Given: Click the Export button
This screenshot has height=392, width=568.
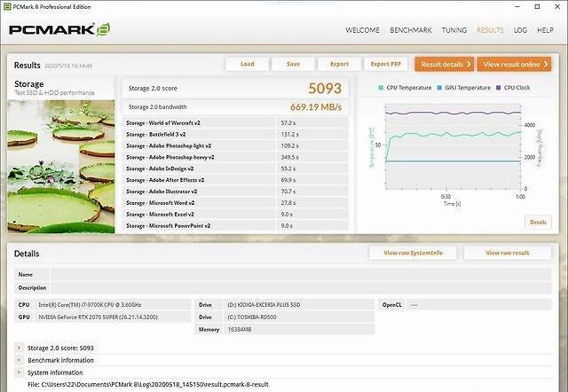Looking at the screenshot, I should [339, 64].
